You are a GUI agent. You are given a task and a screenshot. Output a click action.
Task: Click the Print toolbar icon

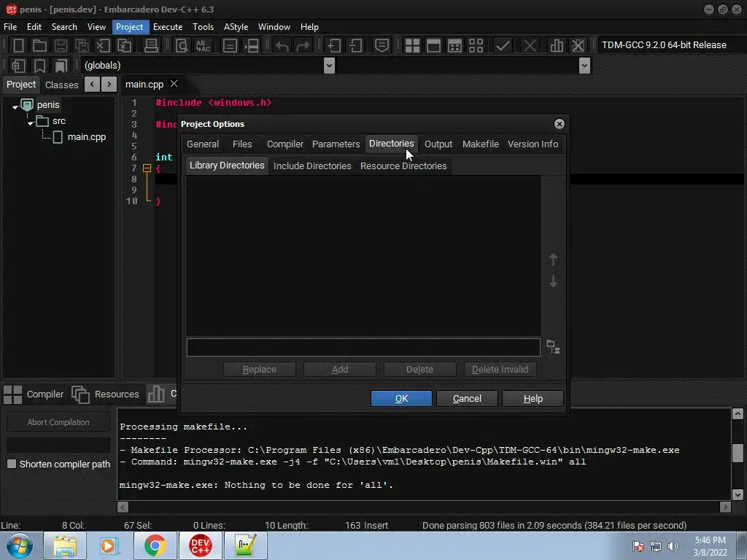(x=151, y=46)
